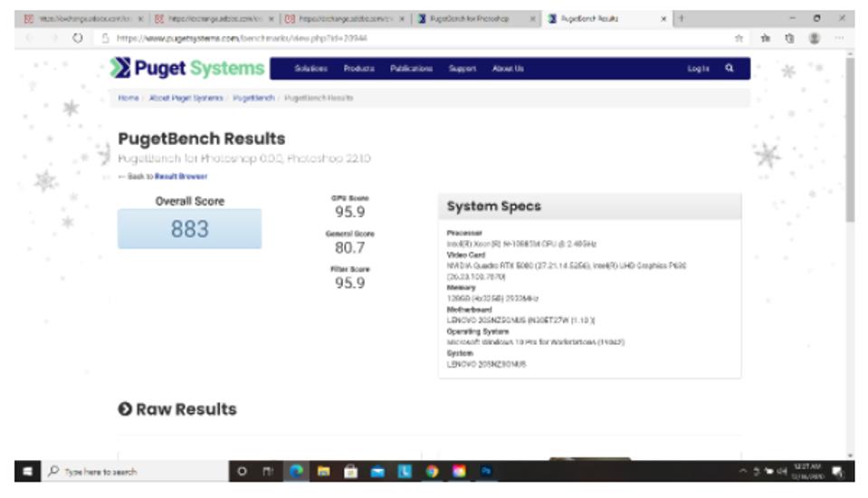Open the About Us menu

click(x=508, y=69)
